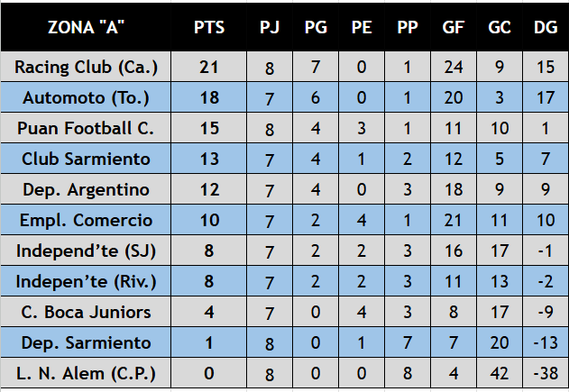Select the Club Sarmiento name cell
Image resolution: width=569 pixels, height=392 pixels.
click(x=86, y=159)
